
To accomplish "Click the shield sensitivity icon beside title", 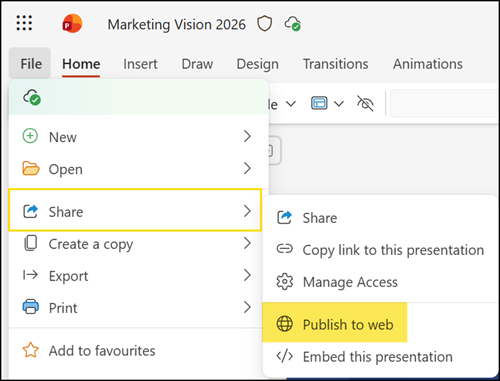I will click(264, 24).
